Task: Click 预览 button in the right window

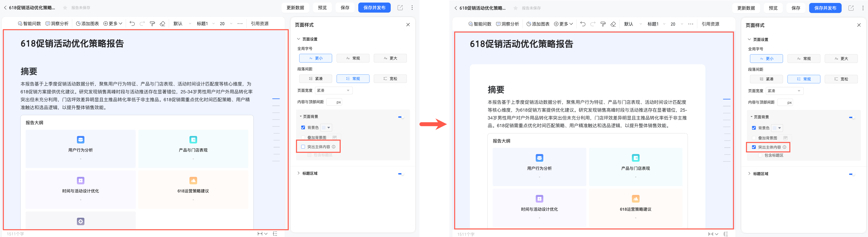Action: click(x=773, y=8)
